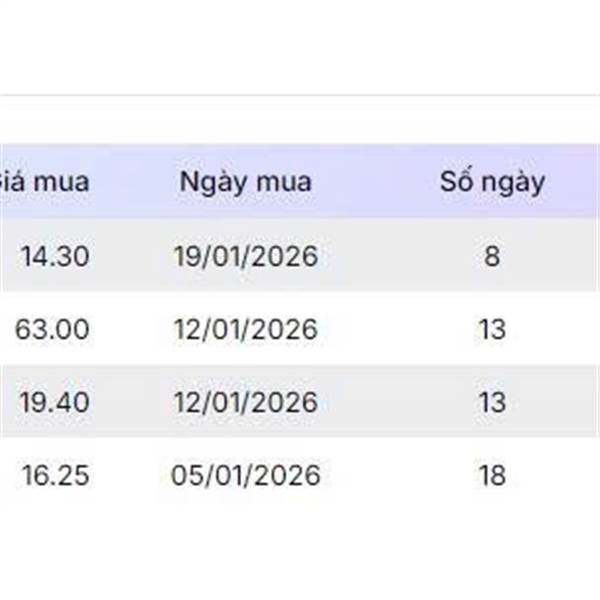The width and height of the screenshot is (600, 600).
Task: Select the cell showing 8 days
Action: (x=492, y=257)
